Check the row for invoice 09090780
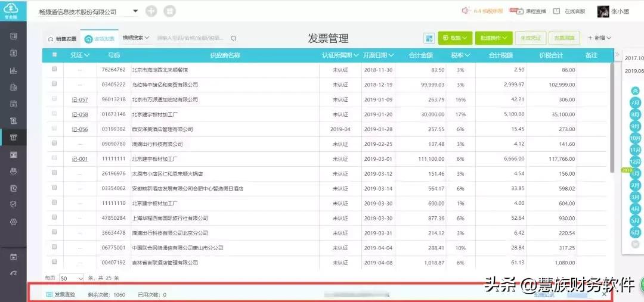The height and width of the screenshot is (302, 644). tap(54, 143)
